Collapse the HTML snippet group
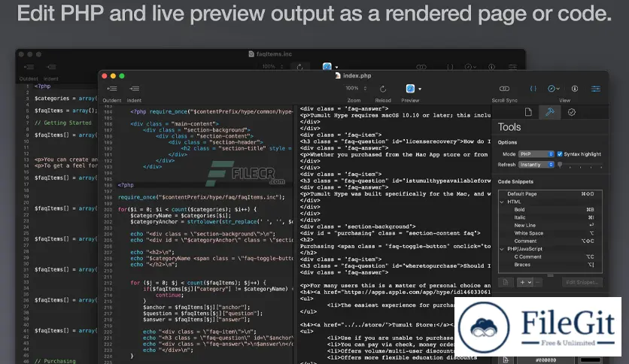Screen dimensions: 629x364 (x=502, y=202)
